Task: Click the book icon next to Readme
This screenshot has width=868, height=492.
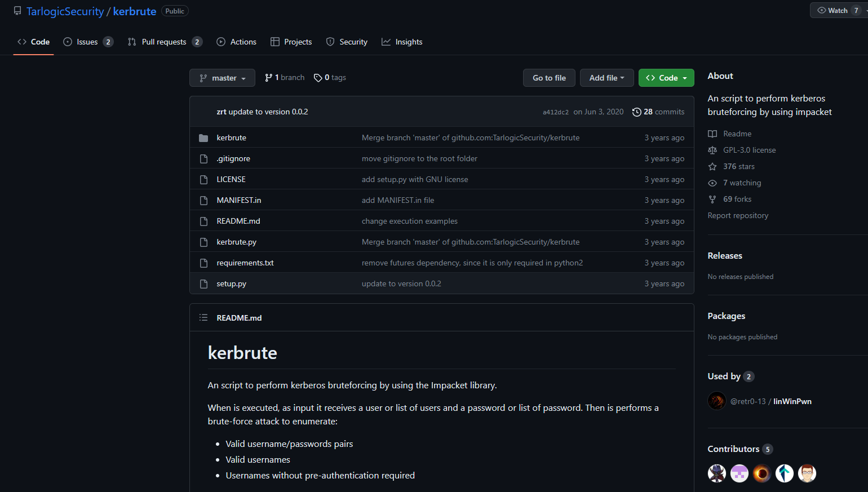Action: [x=712, y=134]
